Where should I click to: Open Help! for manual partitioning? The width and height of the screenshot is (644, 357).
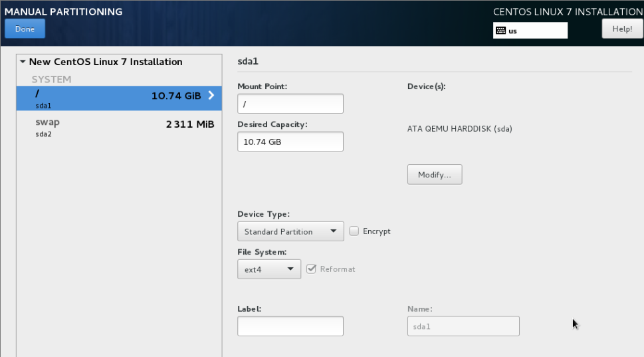621,29
